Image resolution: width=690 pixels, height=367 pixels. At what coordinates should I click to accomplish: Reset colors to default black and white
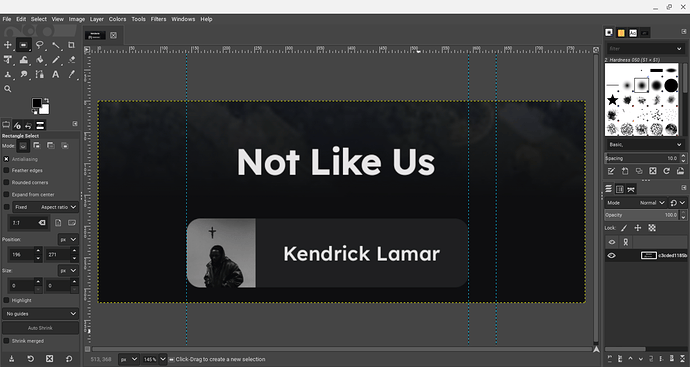coord(34,112)
